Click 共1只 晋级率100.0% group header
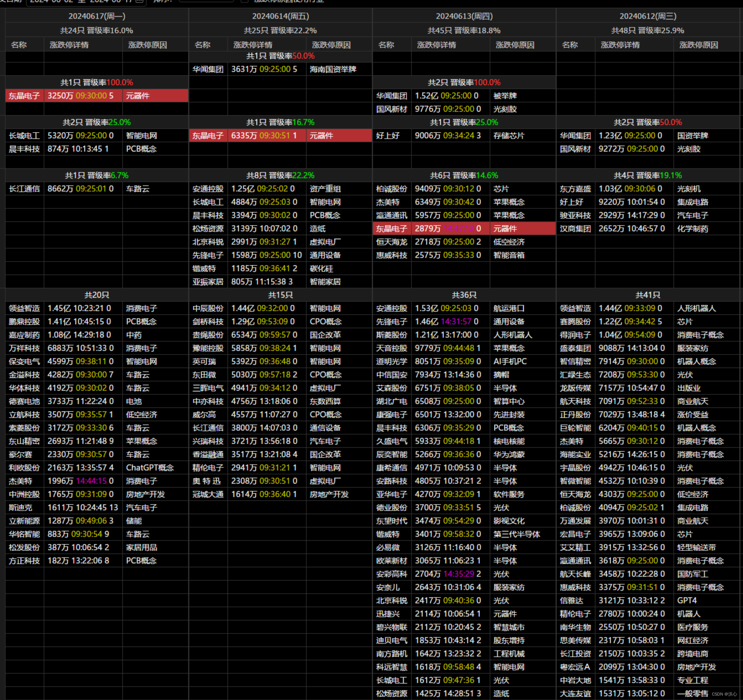 (97, 82)
